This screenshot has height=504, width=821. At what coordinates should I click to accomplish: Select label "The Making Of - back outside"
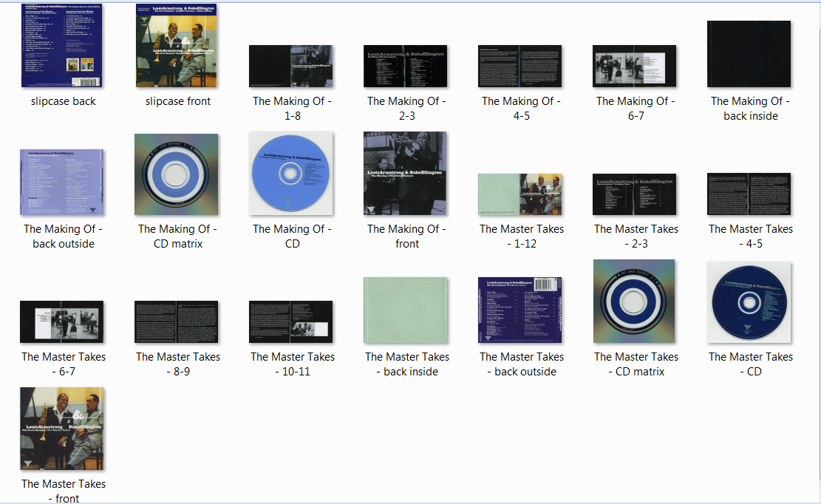[64, 236]
